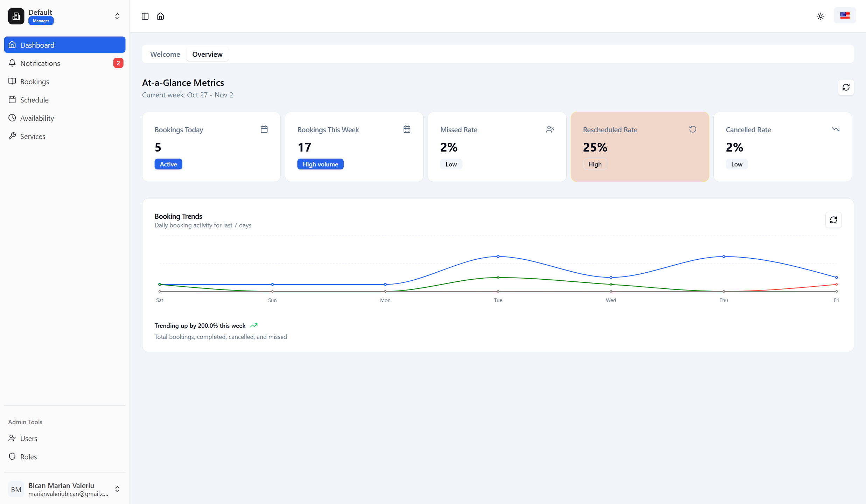Click the Missed Rate user icon
The width and height of the screenshot is (866, 504).
[550, 129]
